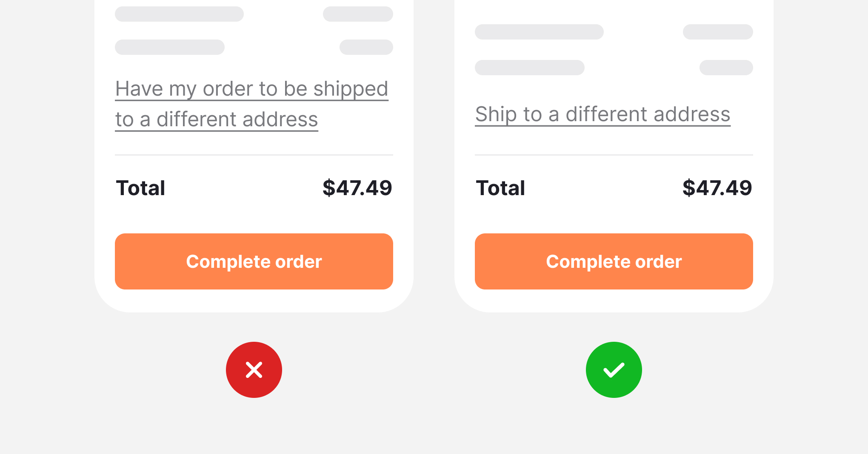Click left card's top long gray placeholder bar
Screen dimensions: 868x454
tap(179, 14)
